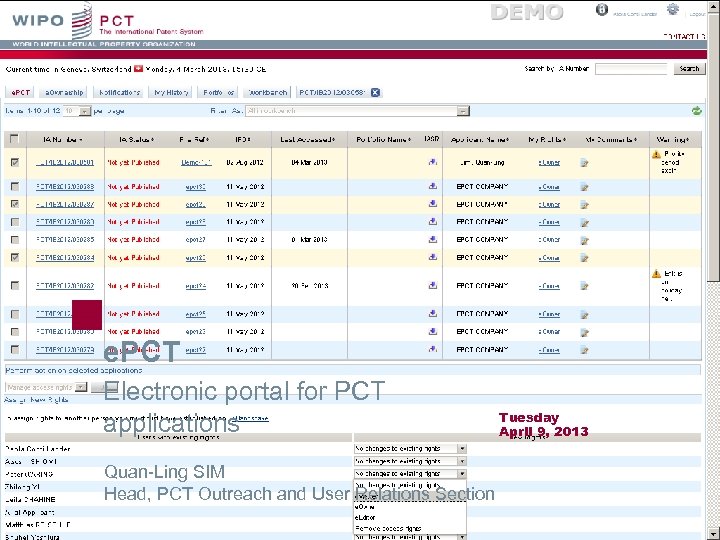Choose 'eOwner' from the open rights list
720x540 pixels.
tap(365, 507)
